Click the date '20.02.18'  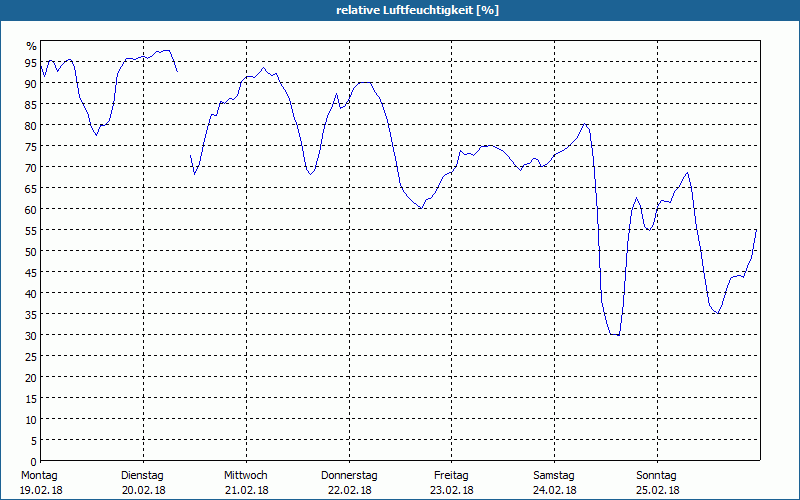(144, 491)
